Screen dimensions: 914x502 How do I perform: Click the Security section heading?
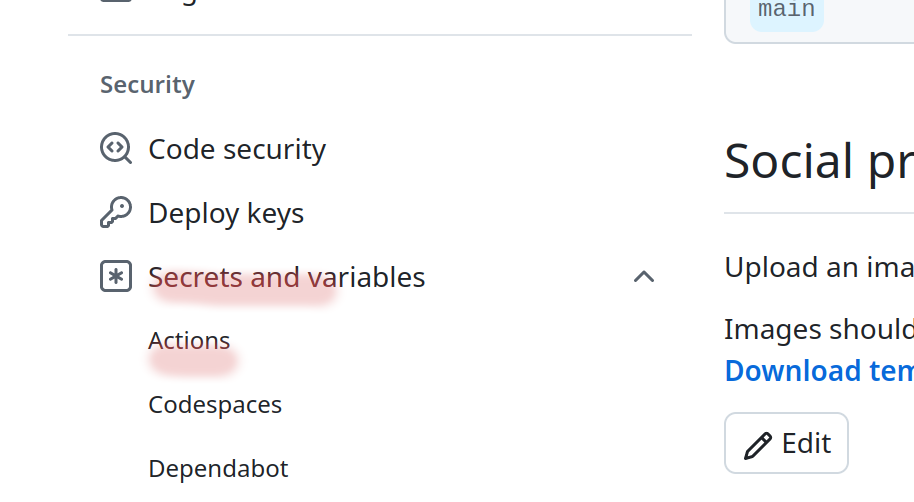pyautogui.click(x=147, y=85)
